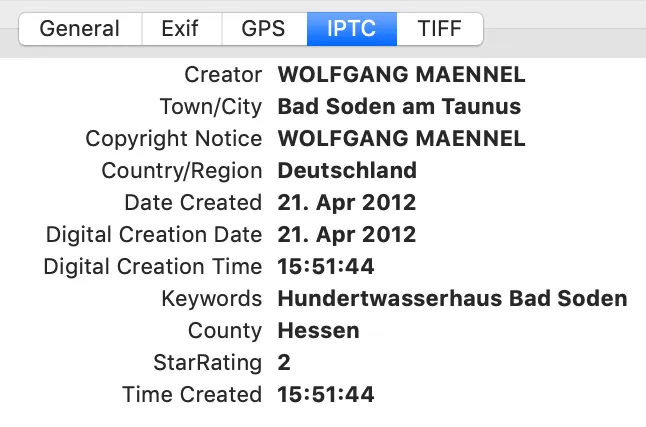This screenshot has width=646, height=427.
Task: Select Keywords value Hundertwasserhaus Bad Soden
Action: coord(452,298)
